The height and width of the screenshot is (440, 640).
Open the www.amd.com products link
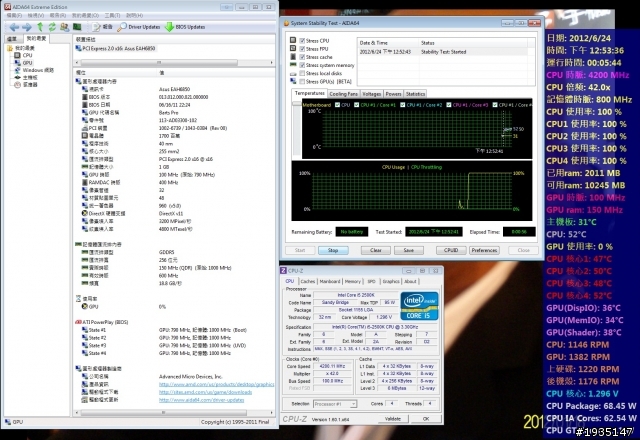pos(216,384)
